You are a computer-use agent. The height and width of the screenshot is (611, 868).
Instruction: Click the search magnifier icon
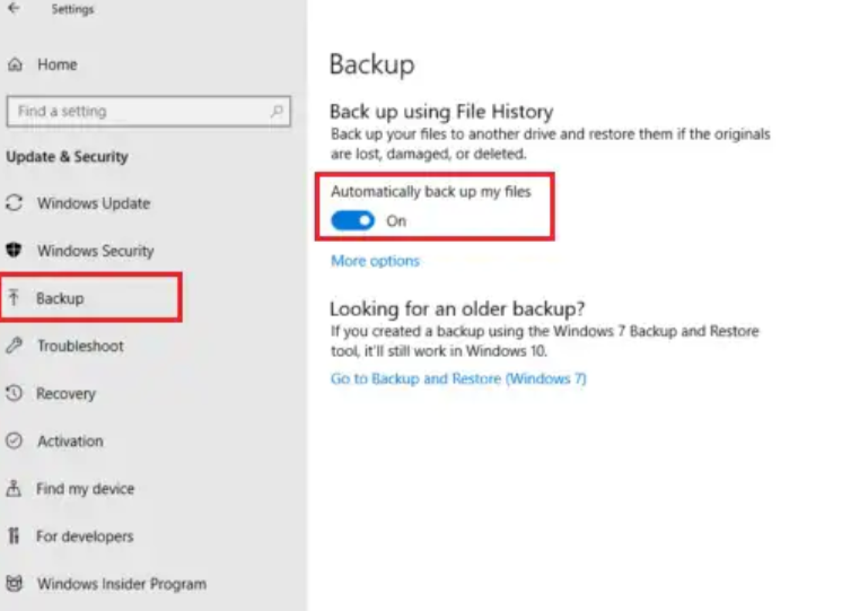click(x=277, y=111)
